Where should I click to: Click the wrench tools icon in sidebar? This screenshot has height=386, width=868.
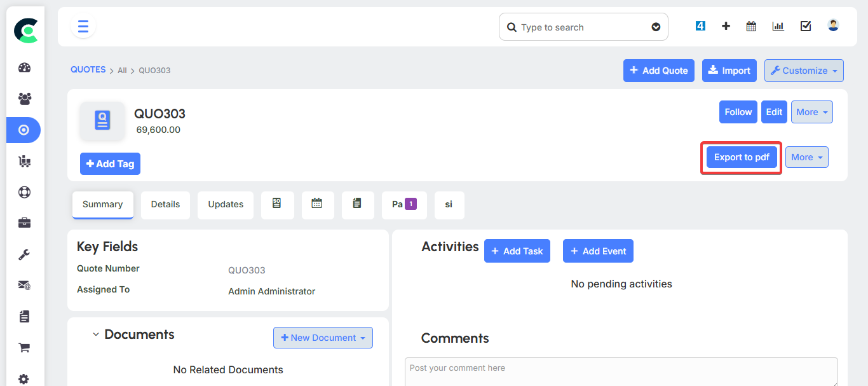24,254
